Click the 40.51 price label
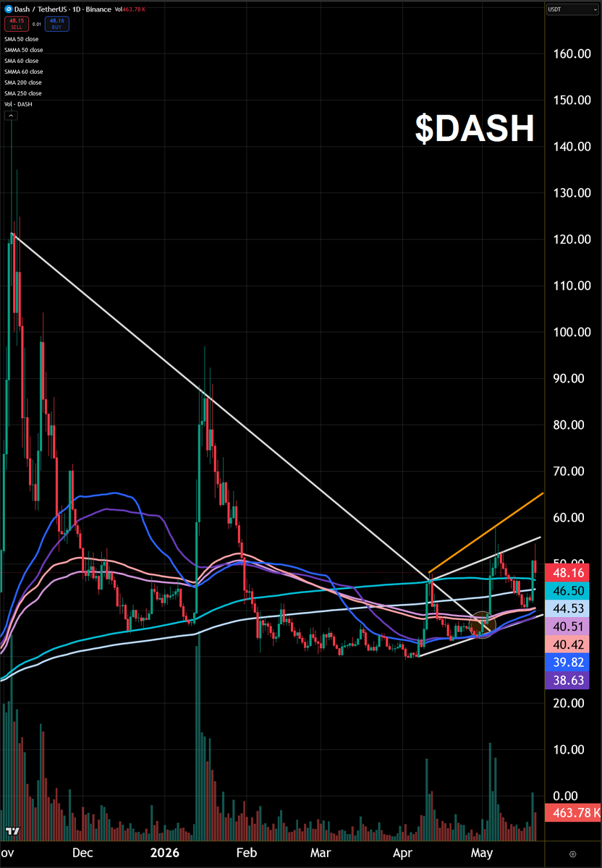The height and width of the screenshot is (868, 602). [x=567, y=626]
